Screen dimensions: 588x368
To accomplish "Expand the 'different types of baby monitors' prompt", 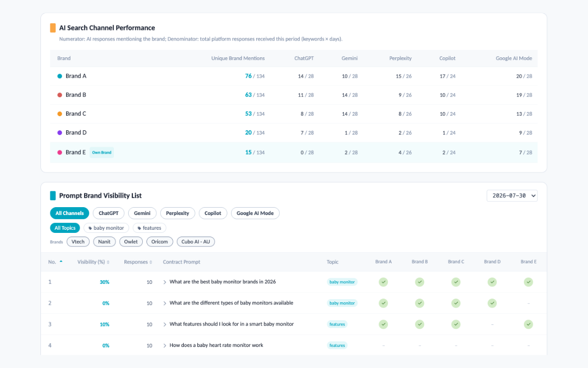I will [x=165, y=303].
